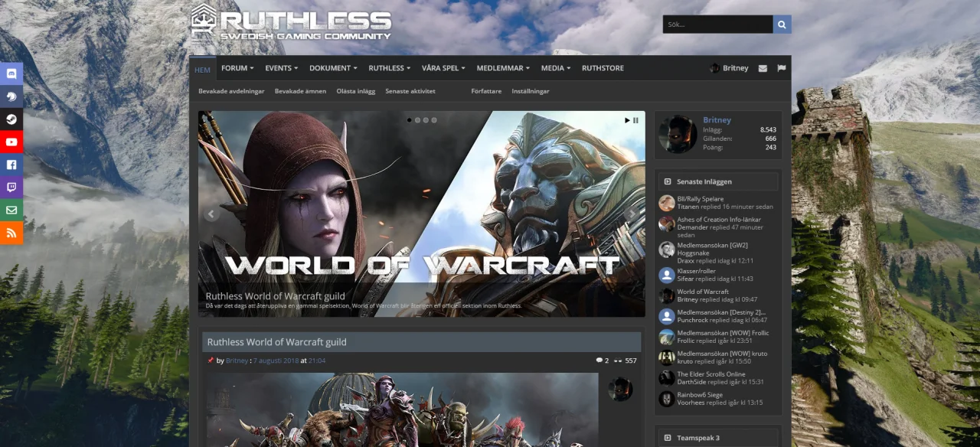Expand the EVENTS dropdown menu
The width and height of the screenshot is (980, 447).
click(x=282, y=68)
